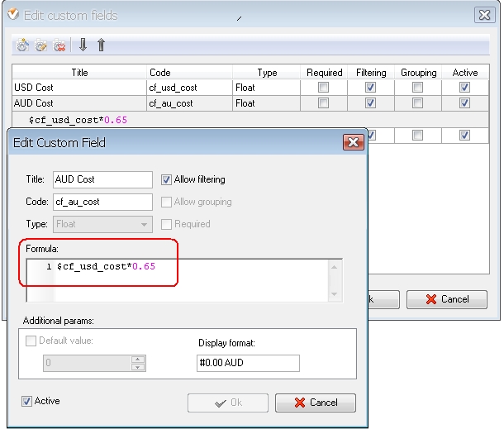
Task: Increase the default value with the up spinner
Action: point(138,359)
